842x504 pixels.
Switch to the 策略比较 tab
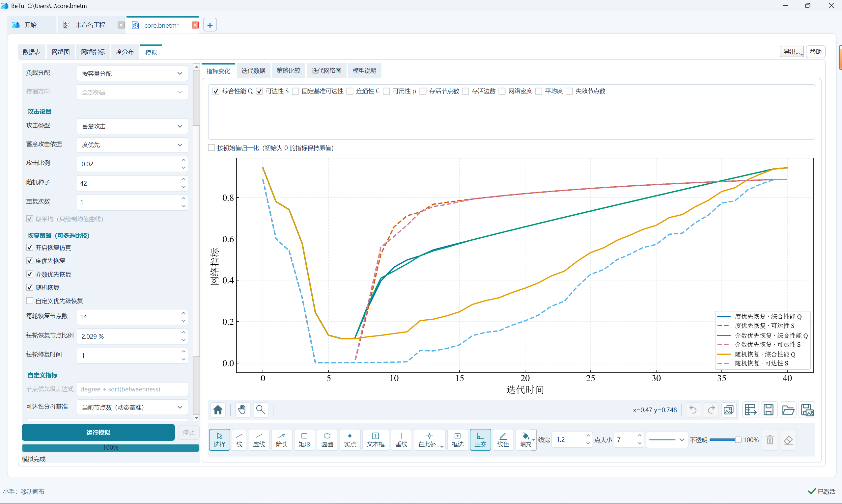coord(288,71)
